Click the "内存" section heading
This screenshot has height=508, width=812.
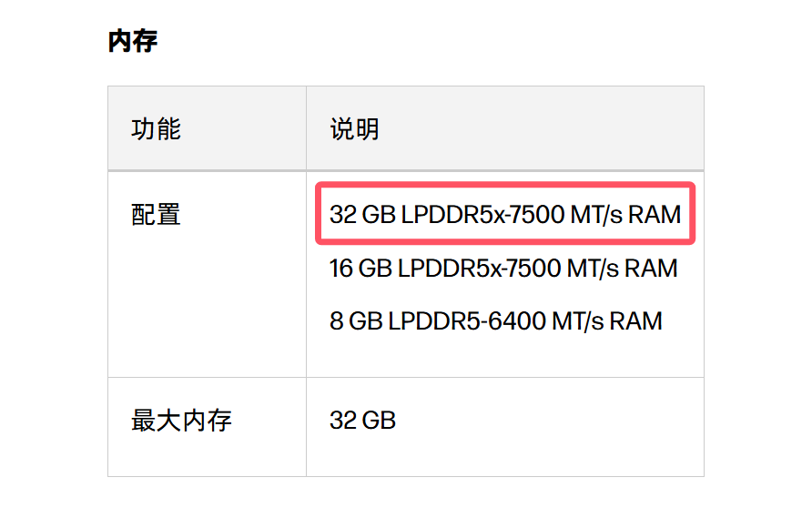tap(133, 41)
